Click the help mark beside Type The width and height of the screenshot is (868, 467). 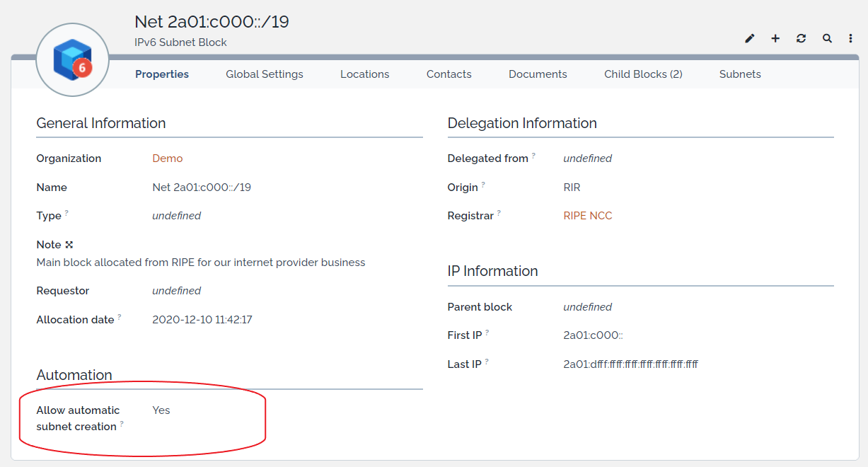tap(66, 212)
